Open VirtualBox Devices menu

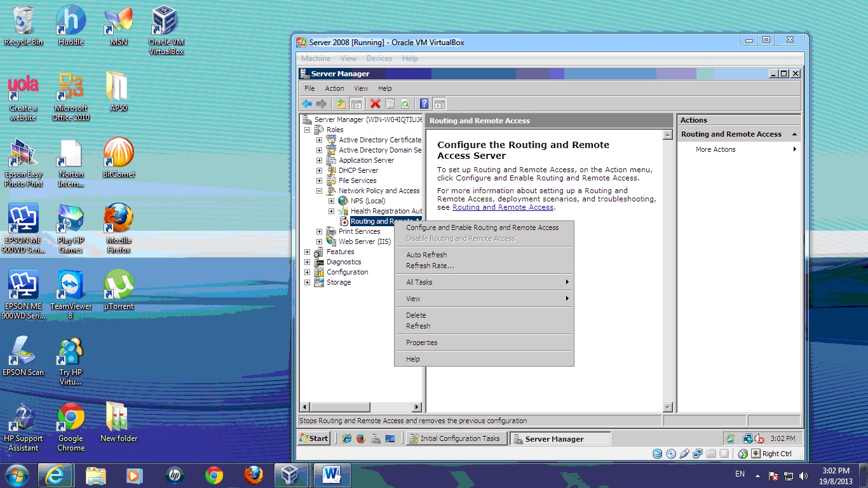click(379, 58)
